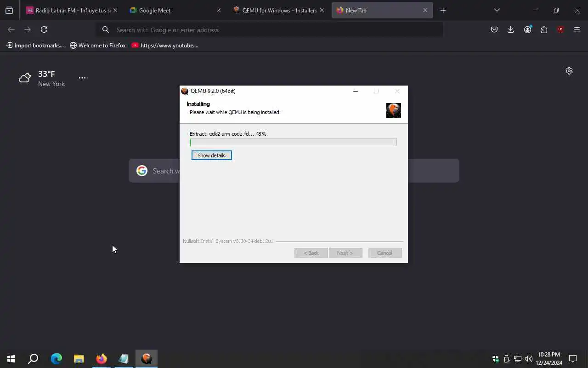
Task: Switch to Google Meet tab
Action: (170, 10)
